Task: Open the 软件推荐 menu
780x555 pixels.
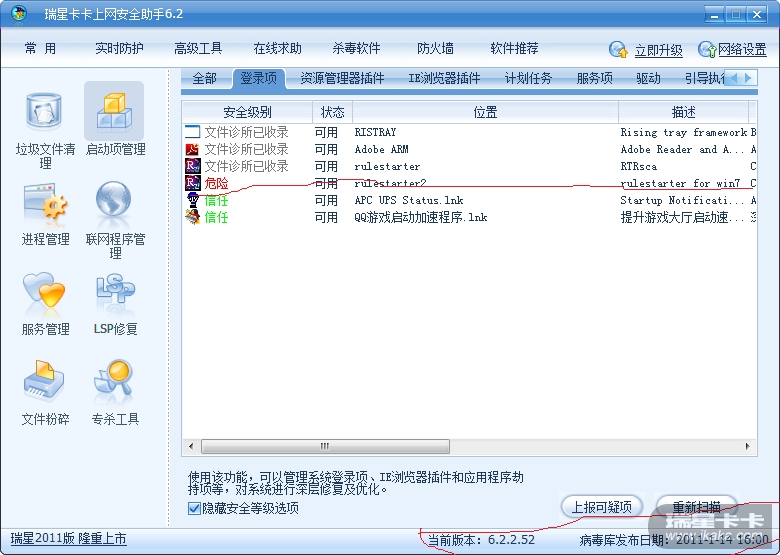Action: [514, 48]
